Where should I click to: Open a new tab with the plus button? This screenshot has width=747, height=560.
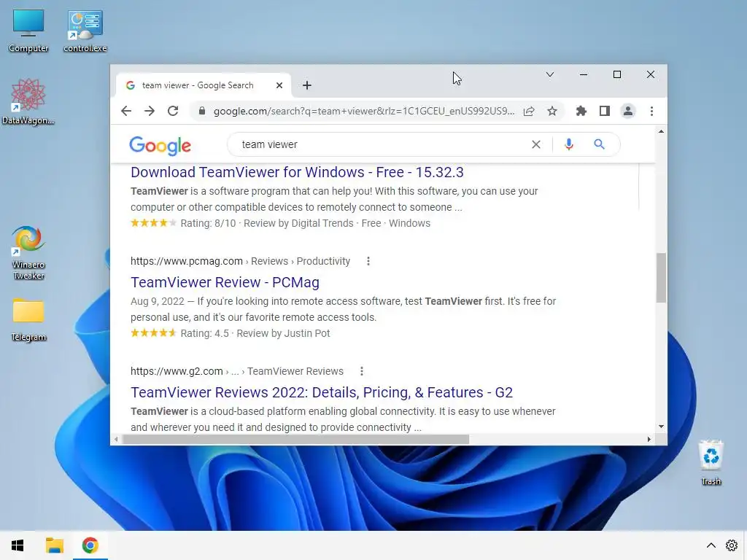307,85
